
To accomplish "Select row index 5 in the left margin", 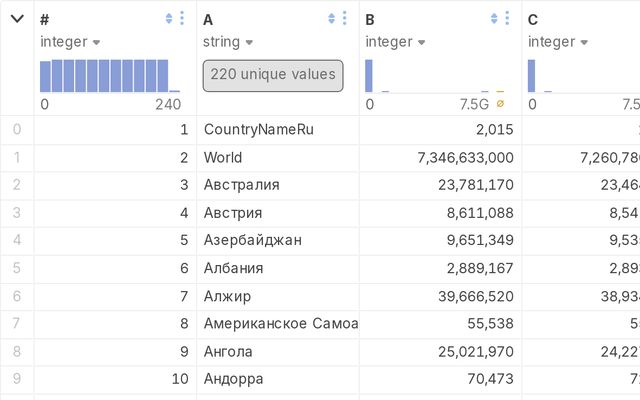I will pos(16,268).
